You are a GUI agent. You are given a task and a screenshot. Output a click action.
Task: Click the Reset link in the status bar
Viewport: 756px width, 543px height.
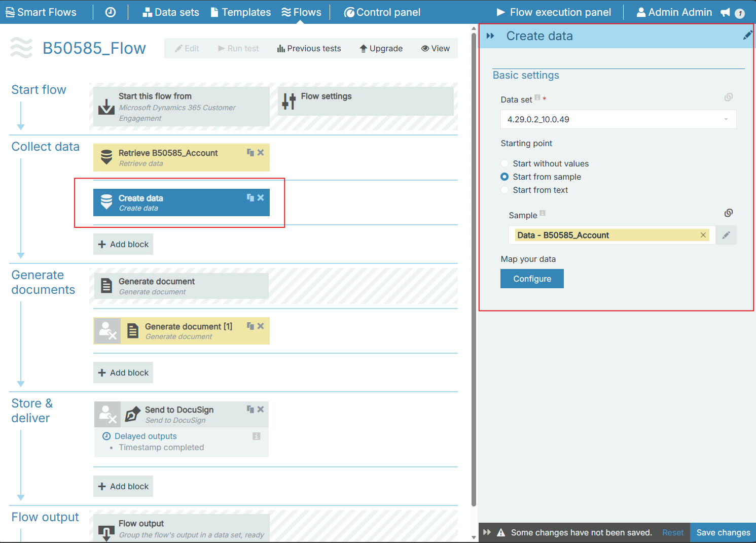[673, 532]
